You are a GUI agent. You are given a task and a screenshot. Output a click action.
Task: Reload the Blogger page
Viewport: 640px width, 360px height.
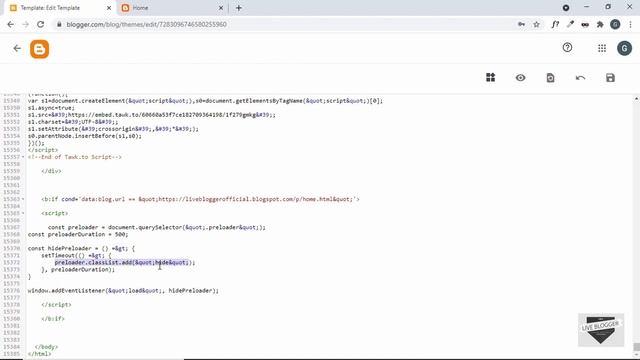click(40, 24)
